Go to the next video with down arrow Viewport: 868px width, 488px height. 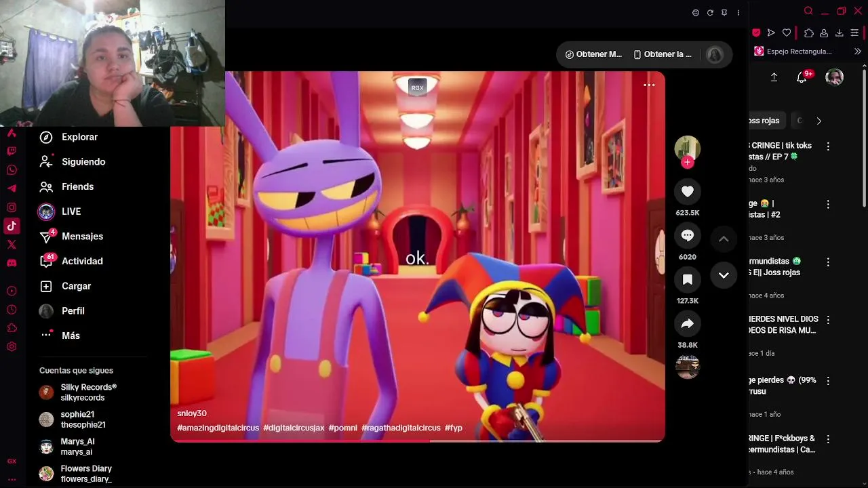pyautogui.click(x=724, y=275)
